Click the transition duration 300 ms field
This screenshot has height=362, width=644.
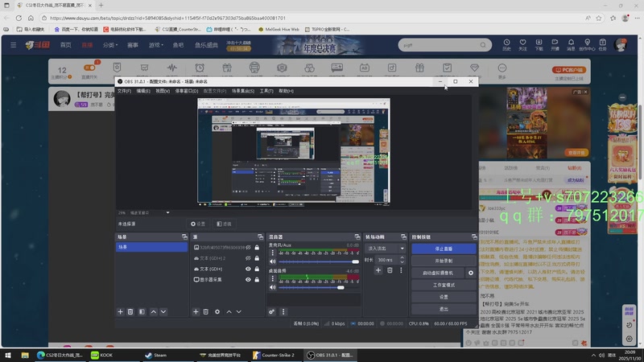point(386,260)
